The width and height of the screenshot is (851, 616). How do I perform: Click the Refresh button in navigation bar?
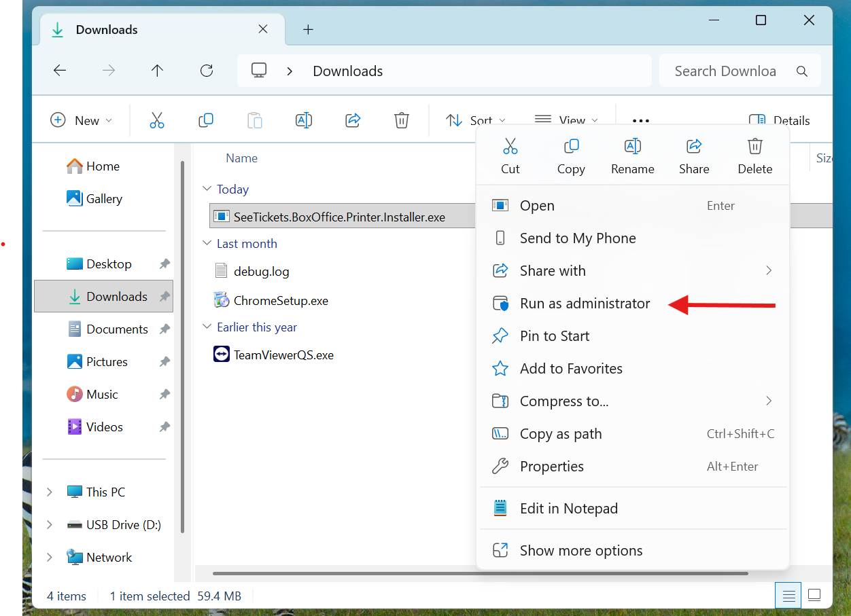pos(207,71)
